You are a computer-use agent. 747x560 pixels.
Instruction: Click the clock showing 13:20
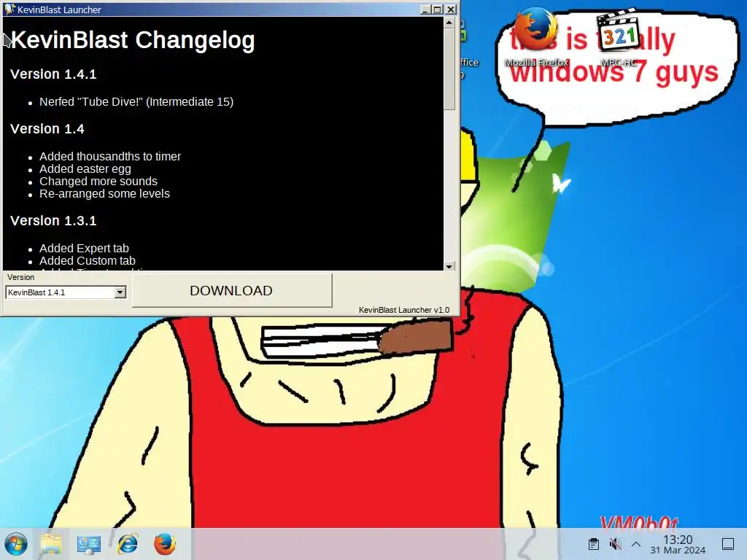[x=678, y=539]
